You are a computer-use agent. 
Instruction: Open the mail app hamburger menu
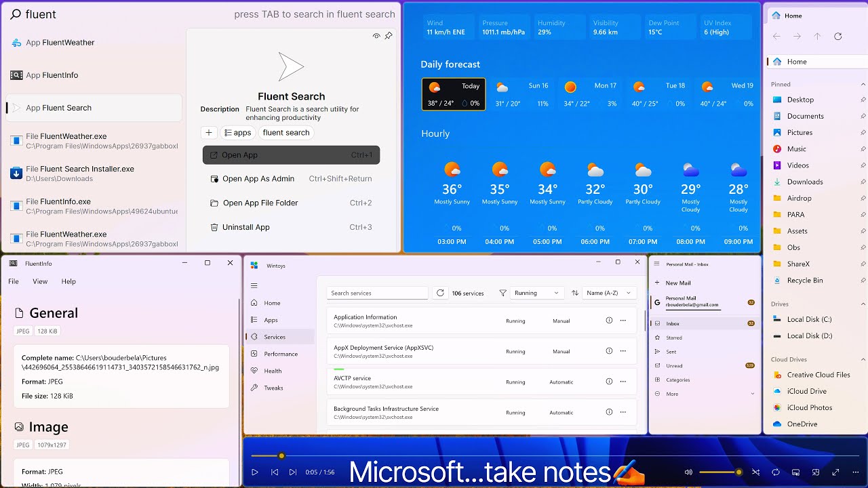tap(656, 264)
